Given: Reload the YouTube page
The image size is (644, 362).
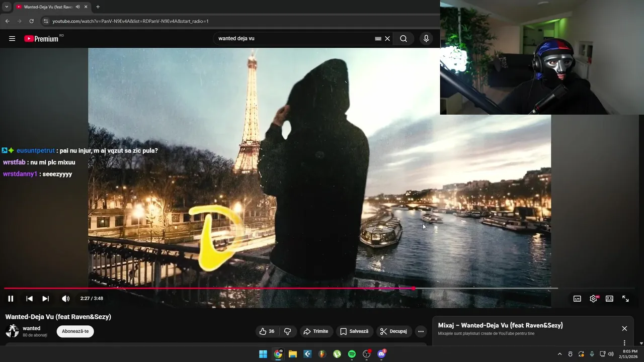Looking at the screenshot, I should pos(32,21).
